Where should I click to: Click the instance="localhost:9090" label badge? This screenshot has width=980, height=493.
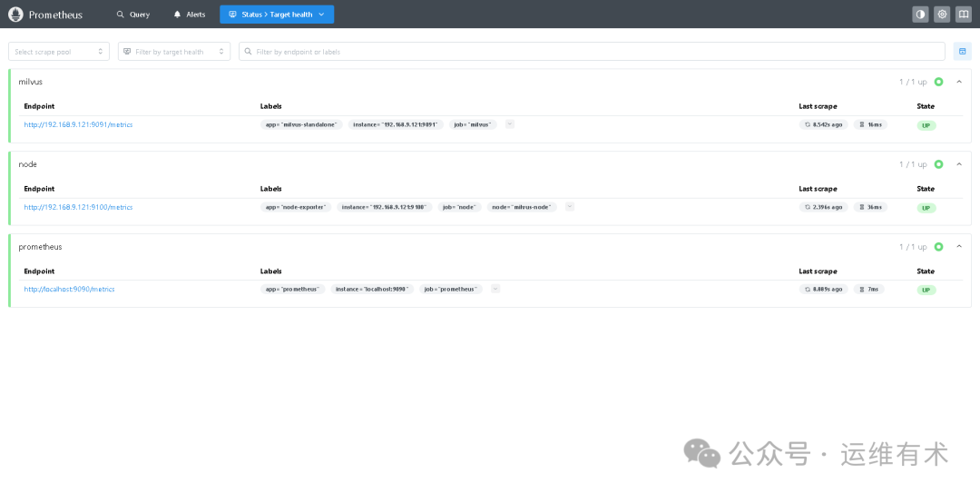pyautogui.click(x=373, y=290)
